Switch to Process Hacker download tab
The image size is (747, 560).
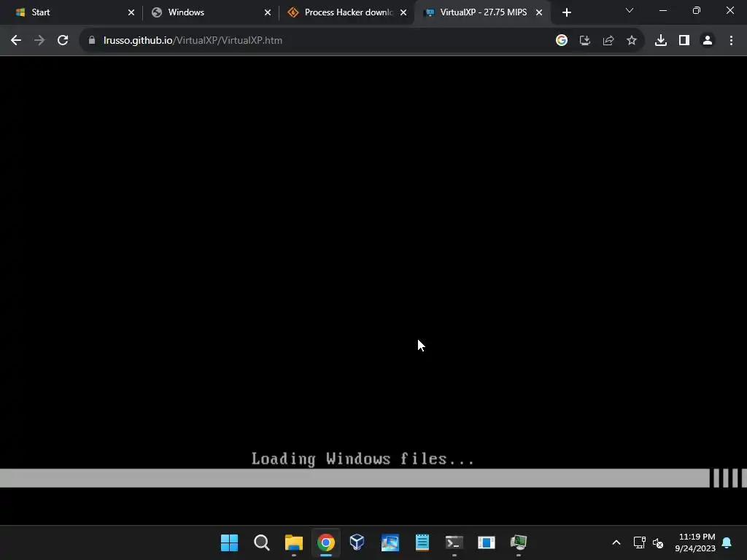click(345, 12)
